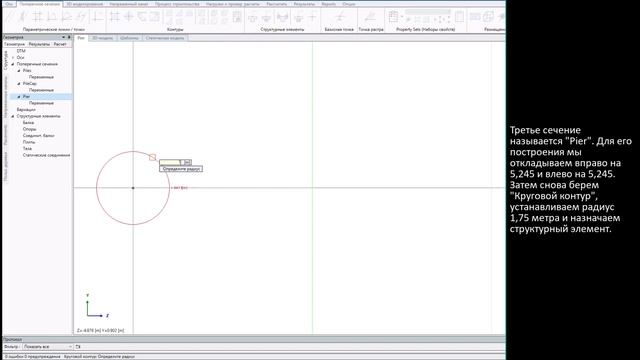640x360 pixels.
Task: Select the PileCap cross-section item
Action: [29, 84]
